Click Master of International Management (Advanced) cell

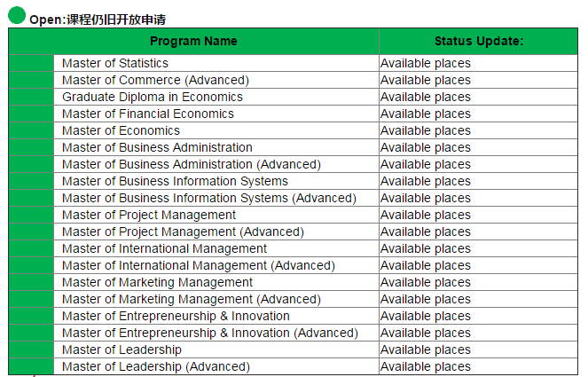click(199, 265)
